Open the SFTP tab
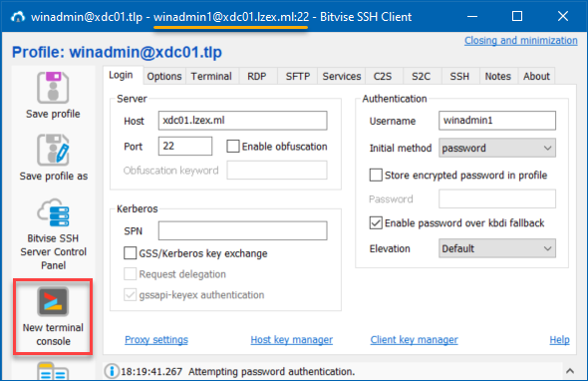Viewport: 588px width, 381px height. (298, 76)
